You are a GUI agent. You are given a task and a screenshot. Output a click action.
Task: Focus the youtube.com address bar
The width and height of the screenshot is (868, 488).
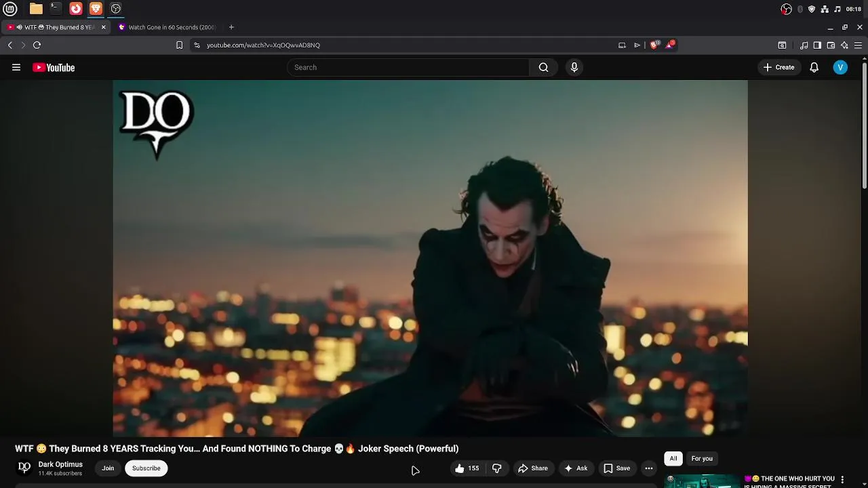[407, 45]
